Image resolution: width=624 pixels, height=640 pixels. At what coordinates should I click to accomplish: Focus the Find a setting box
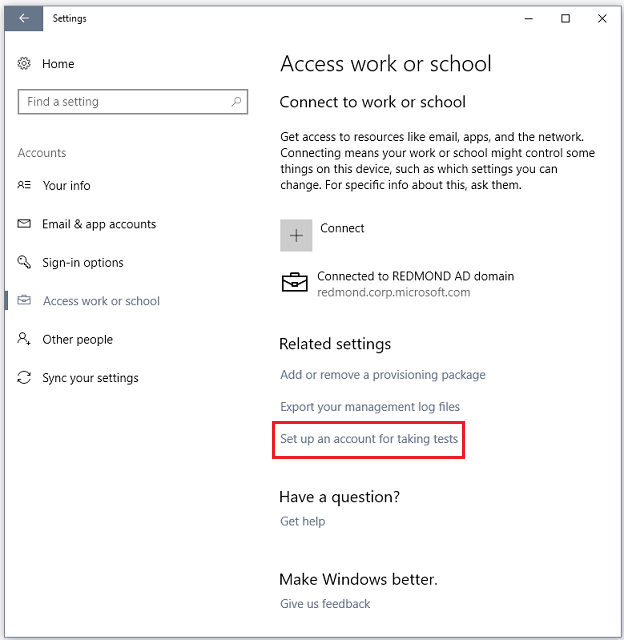pyautogui.click(x=133, y=102)
